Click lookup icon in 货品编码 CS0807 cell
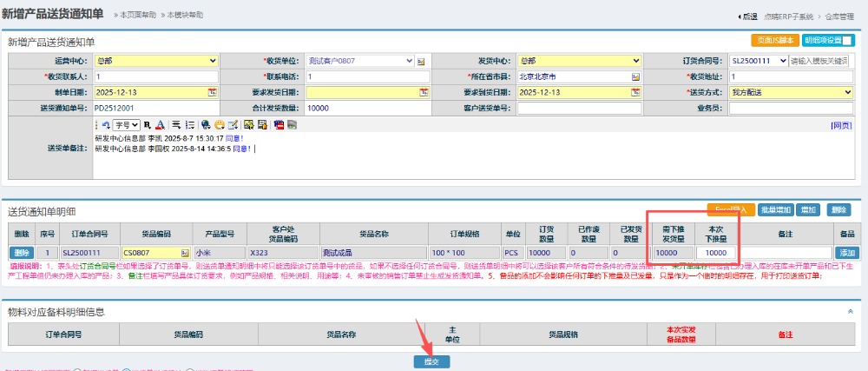This screenshot has height=371, width=868. [x=185, y=252]
